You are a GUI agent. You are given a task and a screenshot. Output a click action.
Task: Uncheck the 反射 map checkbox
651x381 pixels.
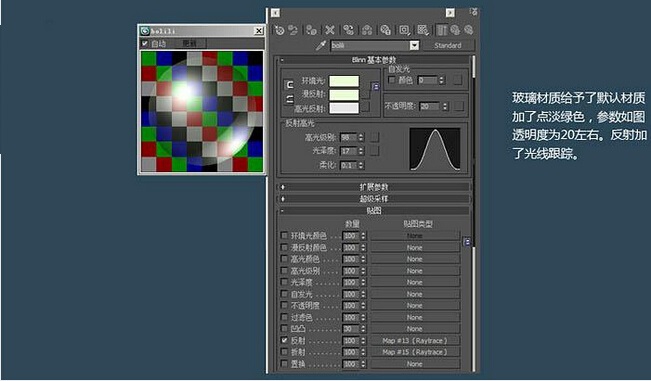coord(284,340)
